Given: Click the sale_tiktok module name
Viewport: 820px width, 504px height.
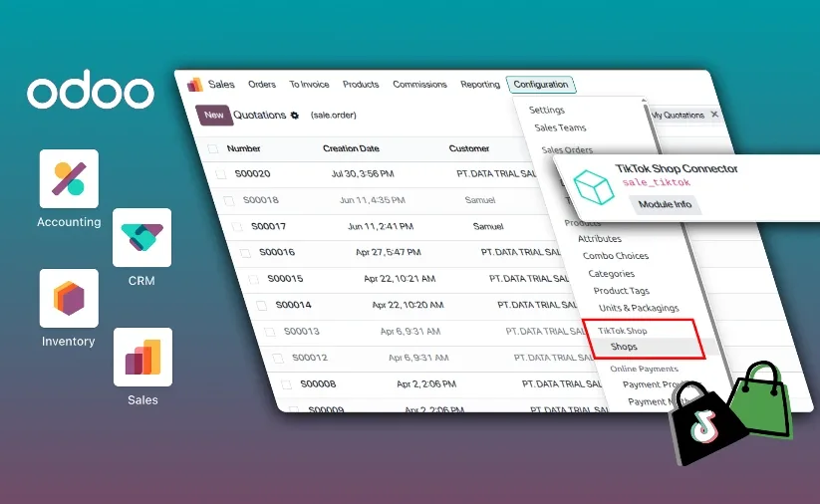Looking at the screenshot, I should click(x=656, y=182).
